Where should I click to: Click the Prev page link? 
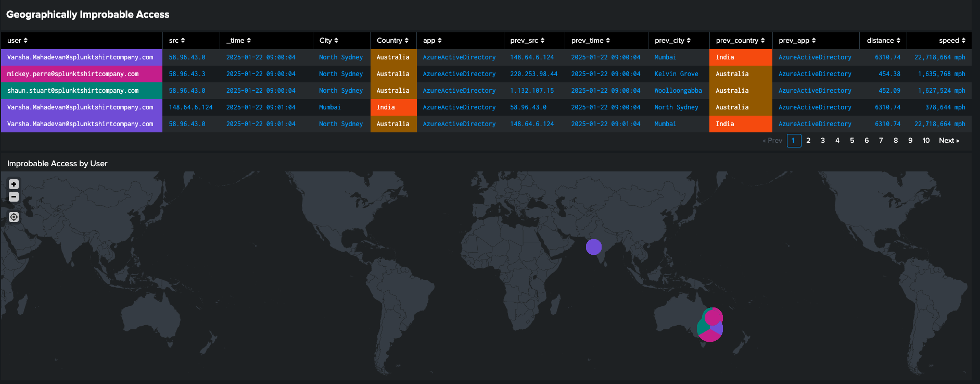tap(772, 141)
